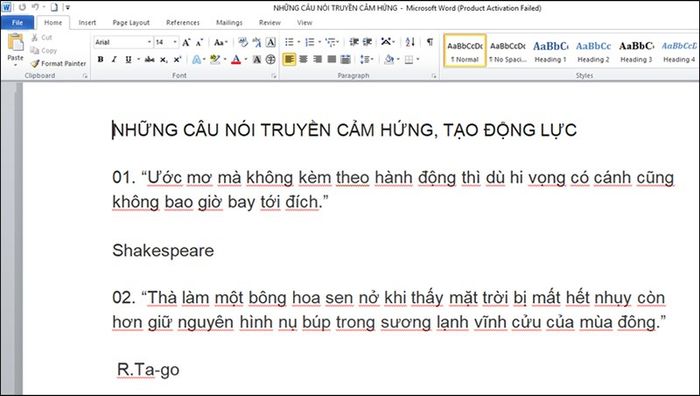The image size is (700, 396).
Task: Apply the red font color
Action: pyautogui.click(x=236, y=59)
